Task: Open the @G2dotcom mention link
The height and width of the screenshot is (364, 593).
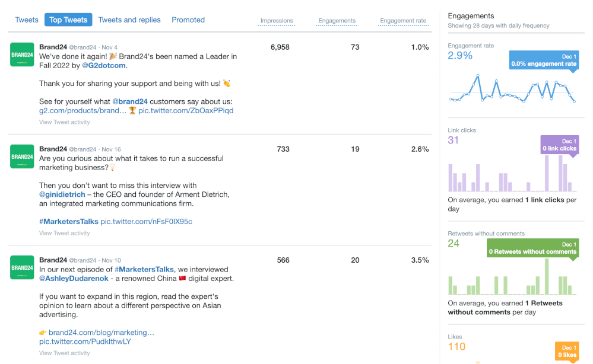Action: click(104, 65)
